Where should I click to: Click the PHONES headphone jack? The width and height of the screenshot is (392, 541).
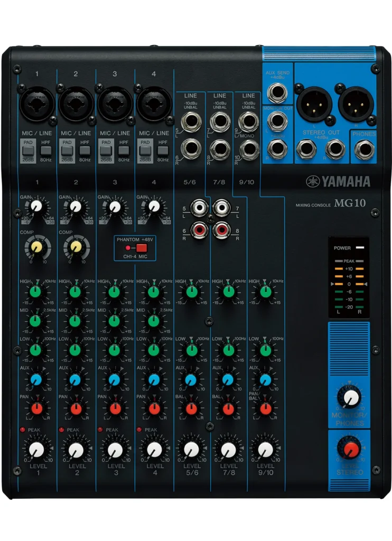point(365,150)
